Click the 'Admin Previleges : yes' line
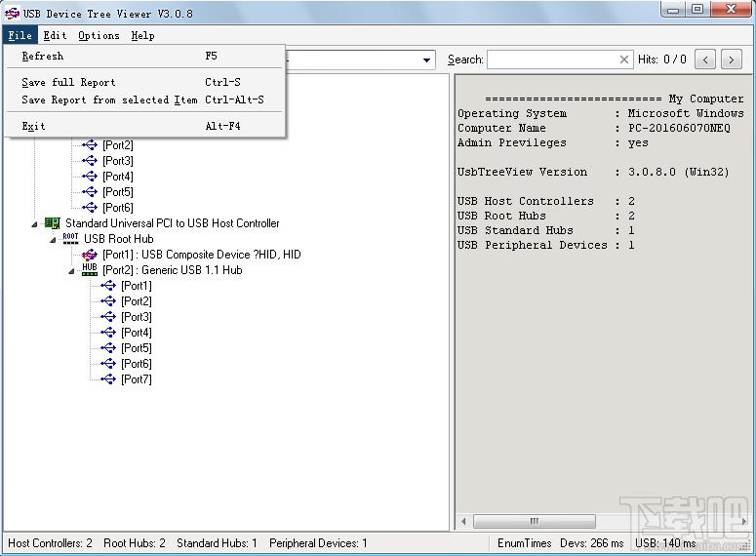 [x=552, y=142]
